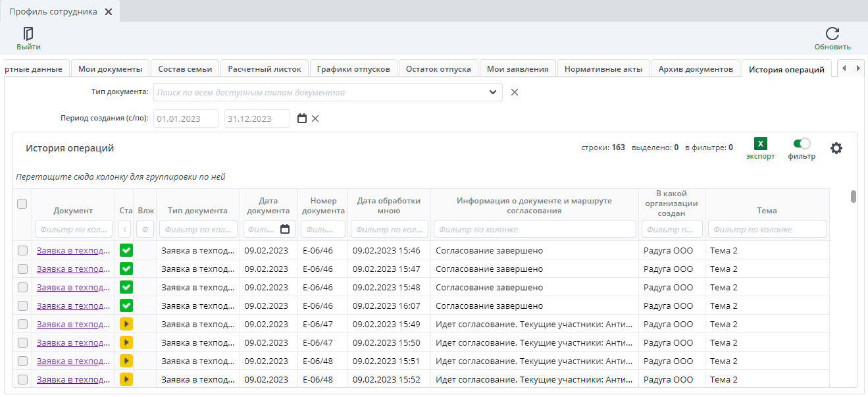Focus period end date field 31.12.2023
This screenshot has height=397, width=868.
(x=257, y=119)
